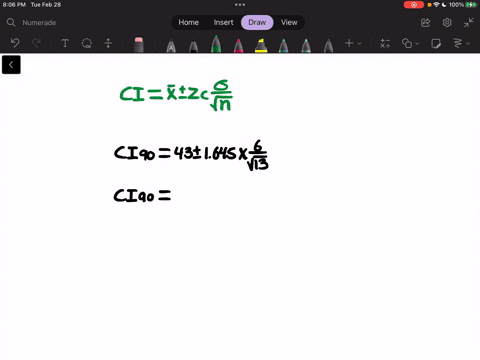This screenshot has width=480, height=360.
Task: Redo the undone action
Action: [36, 43]
